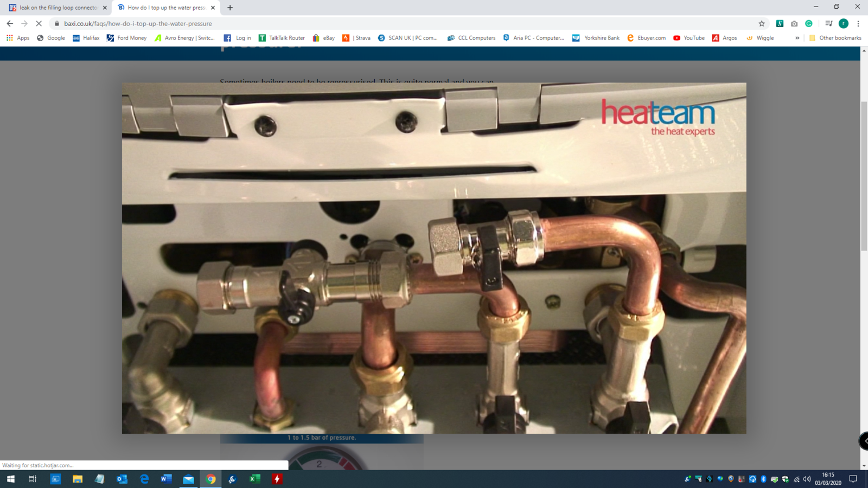
Task: Navigate back to the previous page
Action: pos(10,23)
